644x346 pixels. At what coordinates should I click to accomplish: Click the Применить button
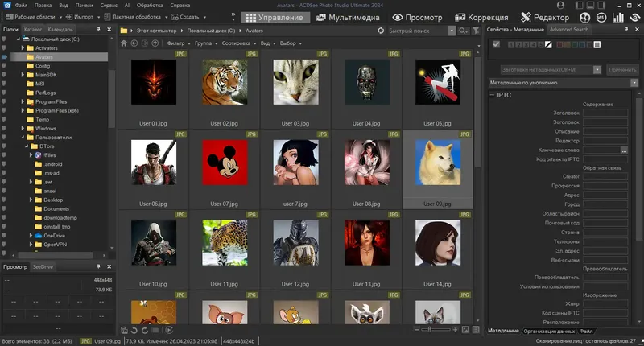[x=621, y=69]
